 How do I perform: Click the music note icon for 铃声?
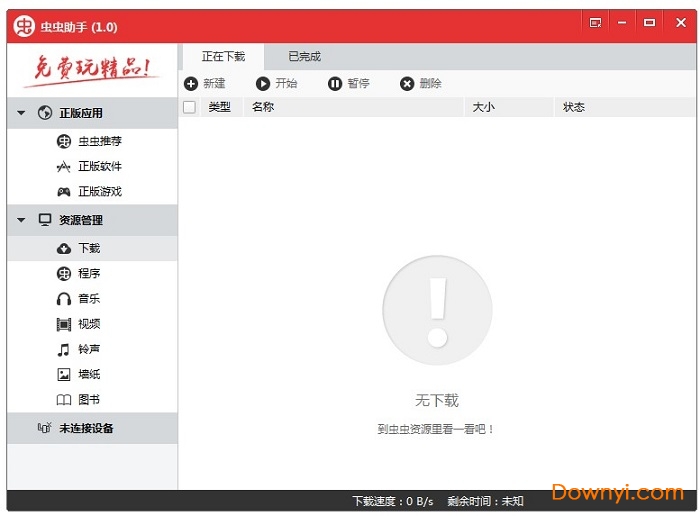63,350
